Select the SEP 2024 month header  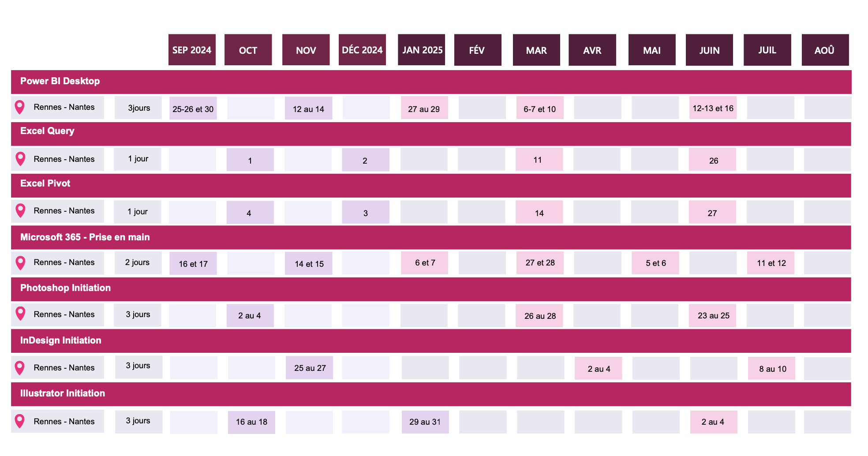tap(192, 50)
